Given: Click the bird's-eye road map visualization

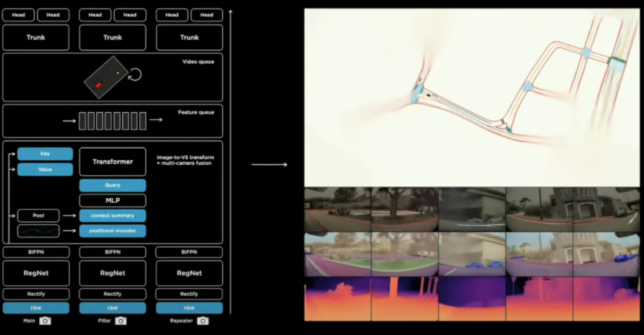Looking at the screenshot, I should pos(472,98).
